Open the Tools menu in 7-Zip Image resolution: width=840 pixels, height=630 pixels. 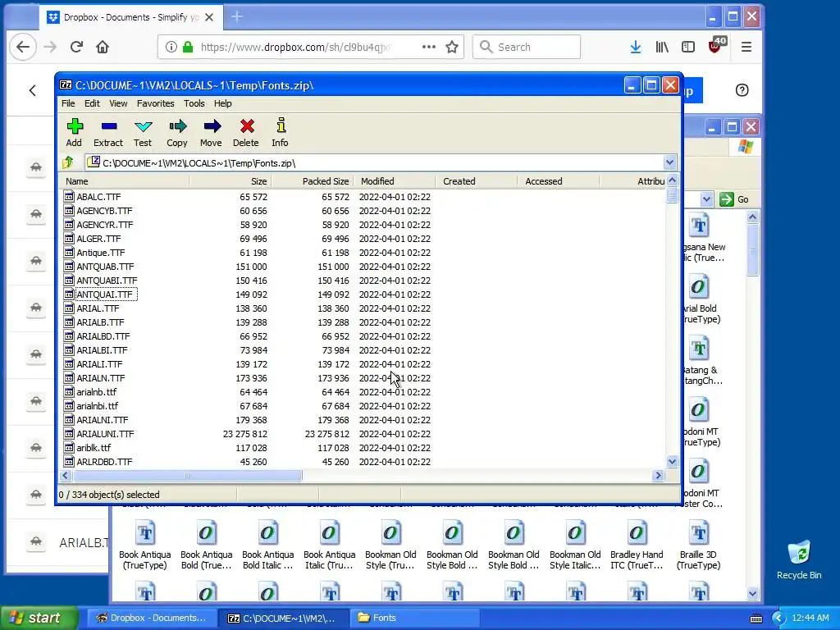pos(194,103)
